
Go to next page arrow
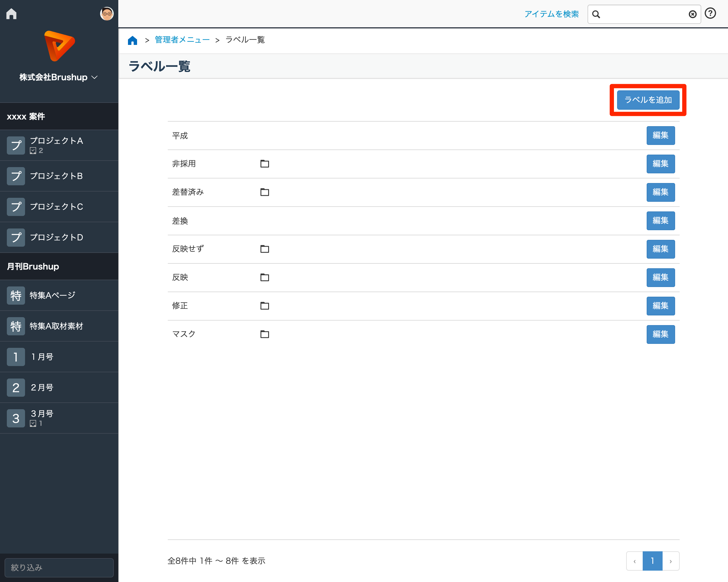pyautogui.click(x=670, y=561)
